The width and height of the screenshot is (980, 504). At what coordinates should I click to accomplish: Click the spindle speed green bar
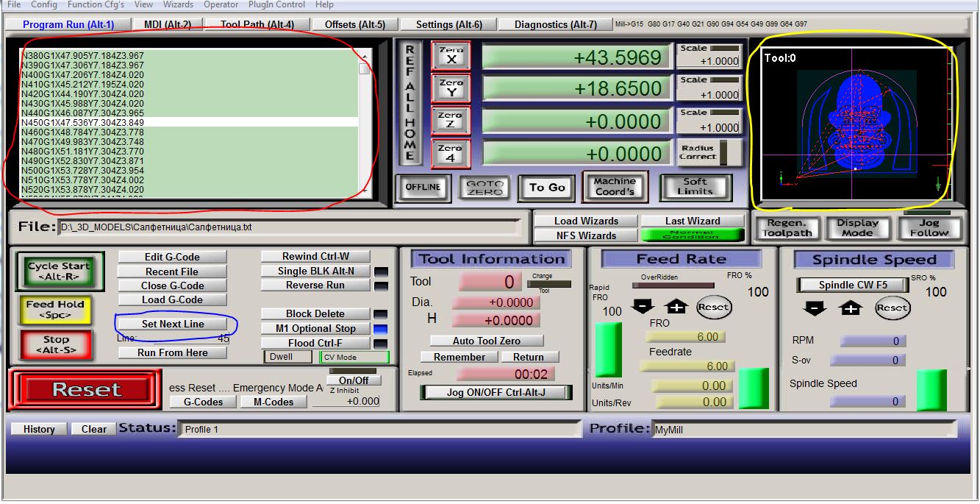pos(931,390)
